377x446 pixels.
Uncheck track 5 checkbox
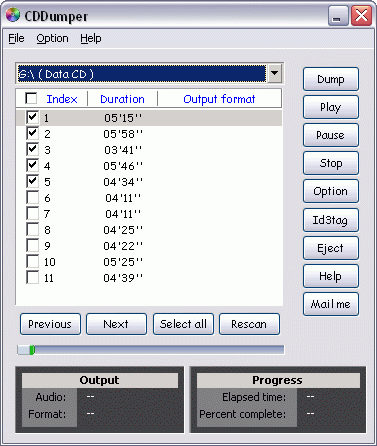coord(32,181)
